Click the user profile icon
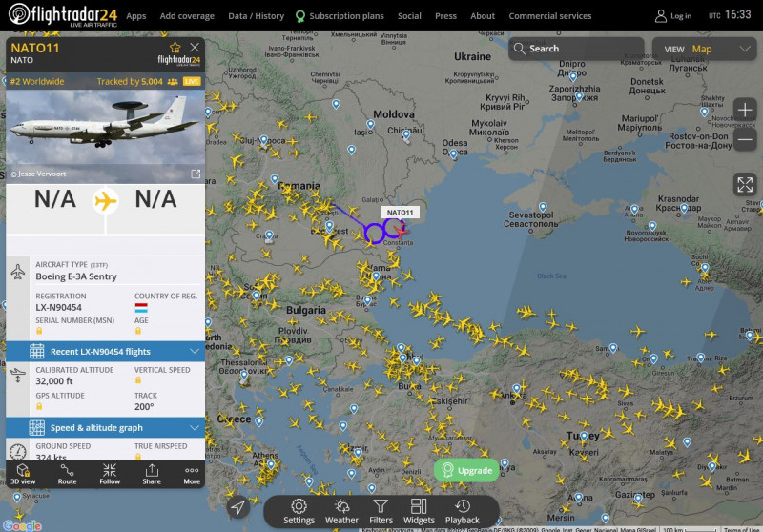The width and height of the screenshot is (763, 532). [660, 16]
